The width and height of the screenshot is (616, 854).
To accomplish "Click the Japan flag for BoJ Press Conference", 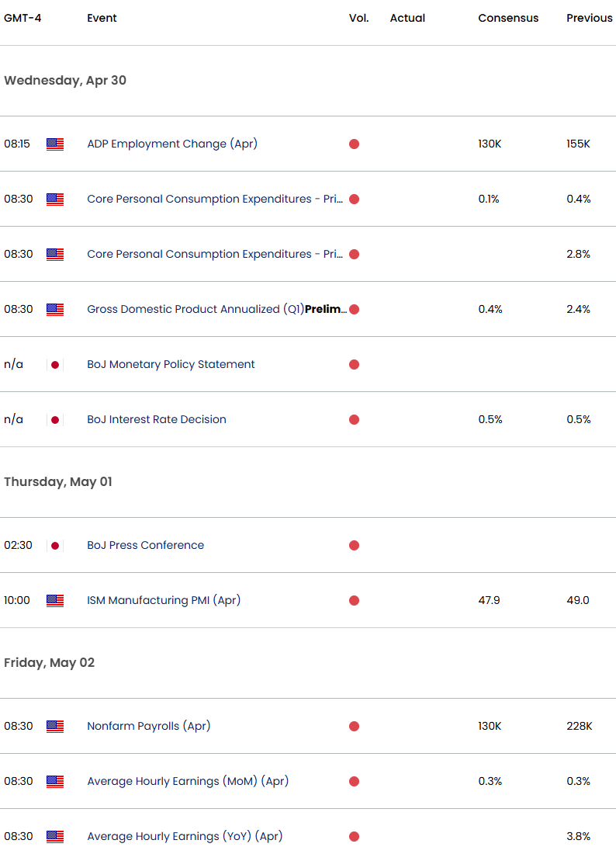I will 54,545.
